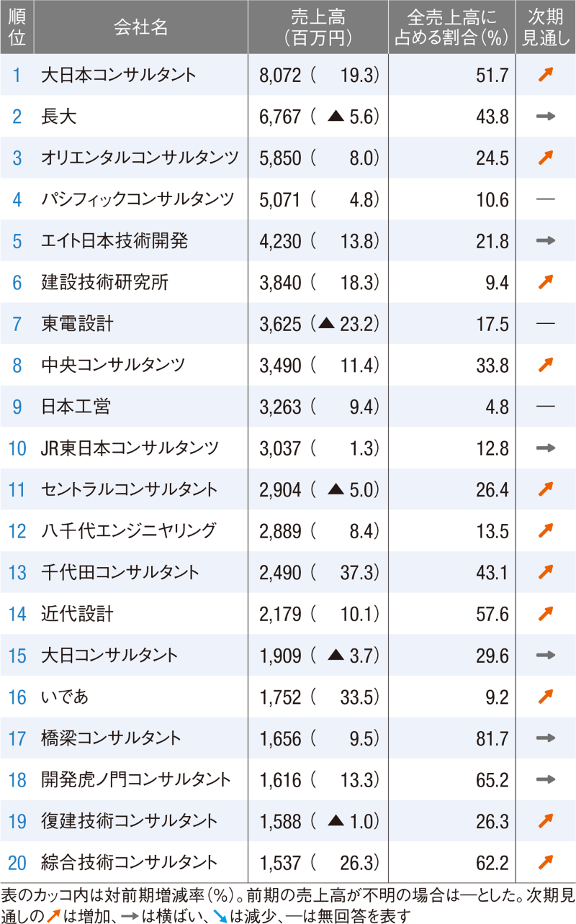The image size is (576, 924).
Task: Click the orange up arrow for 大日本コンサルタント
Action: tap(545, 75)
